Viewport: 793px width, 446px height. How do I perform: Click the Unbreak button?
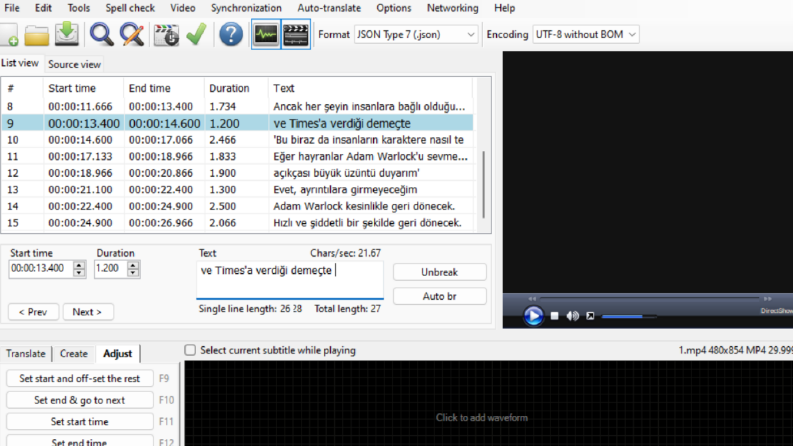[439, 272]
